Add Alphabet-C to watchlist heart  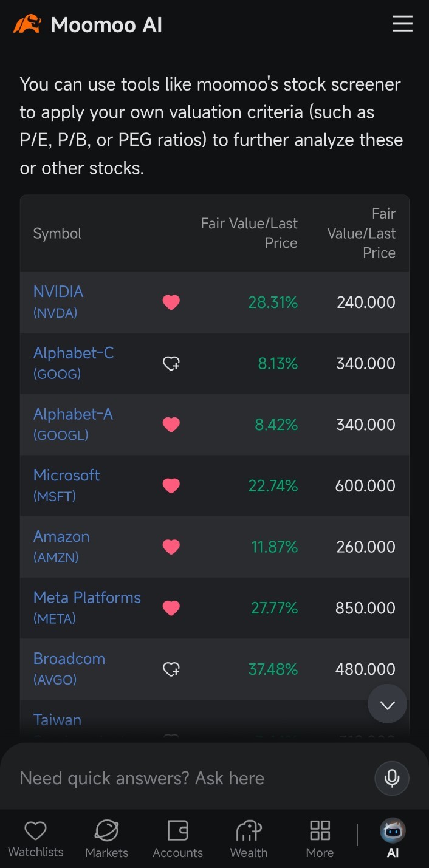tap(171, 364)
